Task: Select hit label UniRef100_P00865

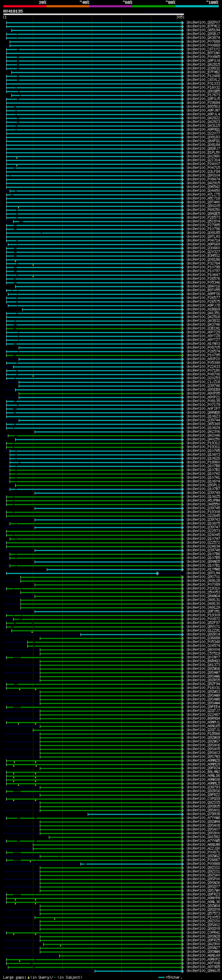Action: 203,57
